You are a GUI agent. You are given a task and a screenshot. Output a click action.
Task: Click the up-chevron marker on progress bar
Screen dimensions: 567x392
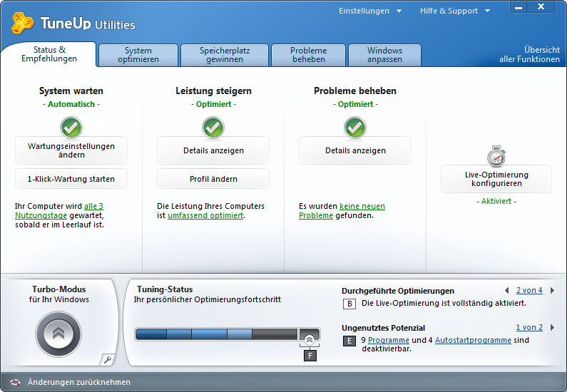(309, 339)
